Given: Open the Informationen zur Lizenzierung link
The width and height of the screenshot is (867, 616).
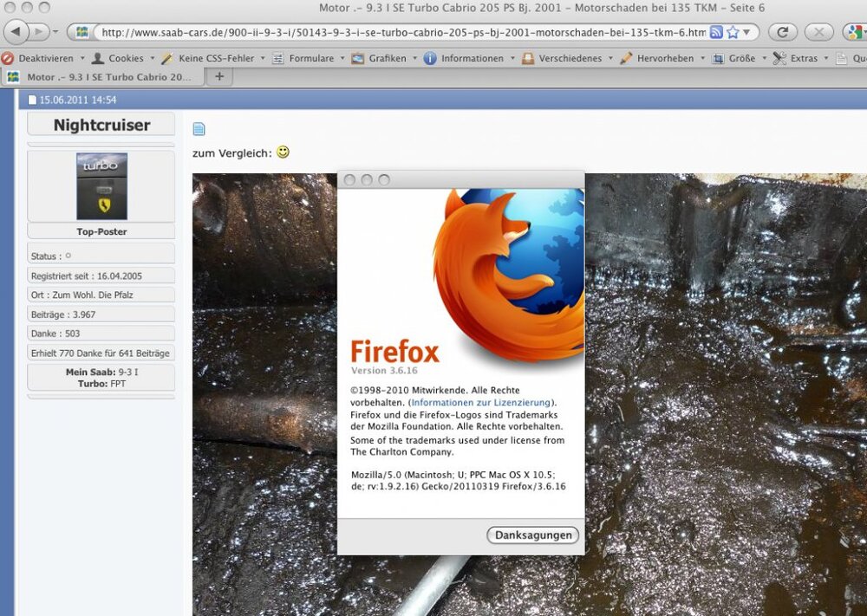Looking at the screenshot, I should [x=480, y=402].
